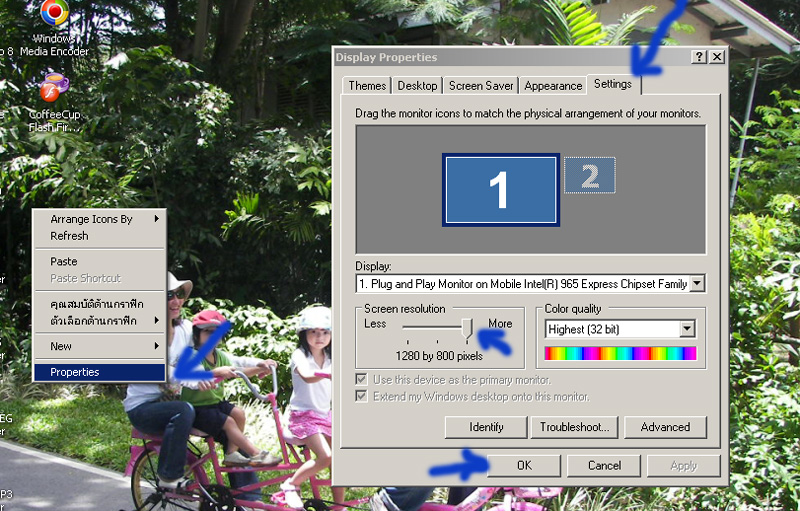Open the Display monitor dropdown
The image size is (800, 511).
point(697,284)
